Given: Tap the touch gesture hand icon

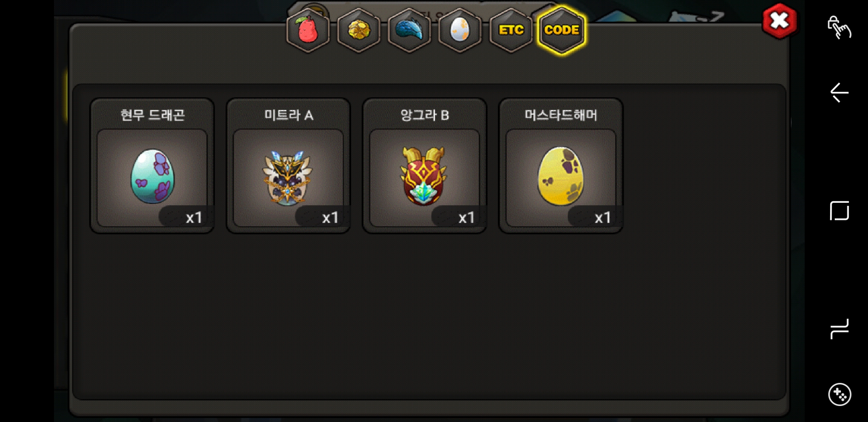Looking at the screenshot, I should click(839, 27).
